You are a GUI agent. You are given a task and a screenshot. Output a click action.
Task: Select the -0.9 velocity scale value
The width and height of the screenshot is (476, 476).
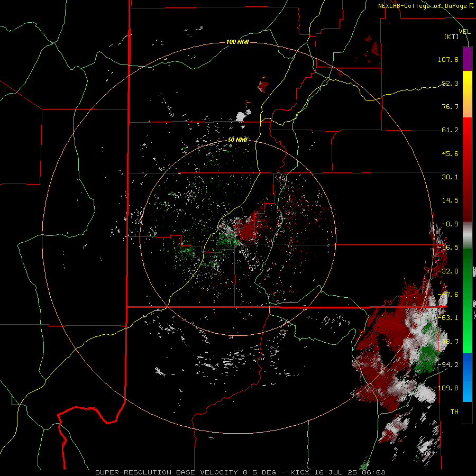pyautogui.click(x=450, y=224)
